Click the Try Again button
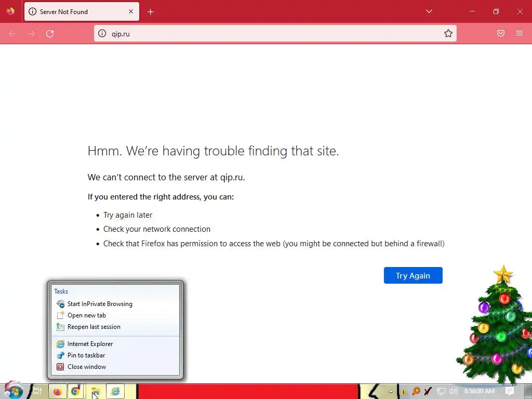Viewport: 532px width, 399px height. [413, 275]
